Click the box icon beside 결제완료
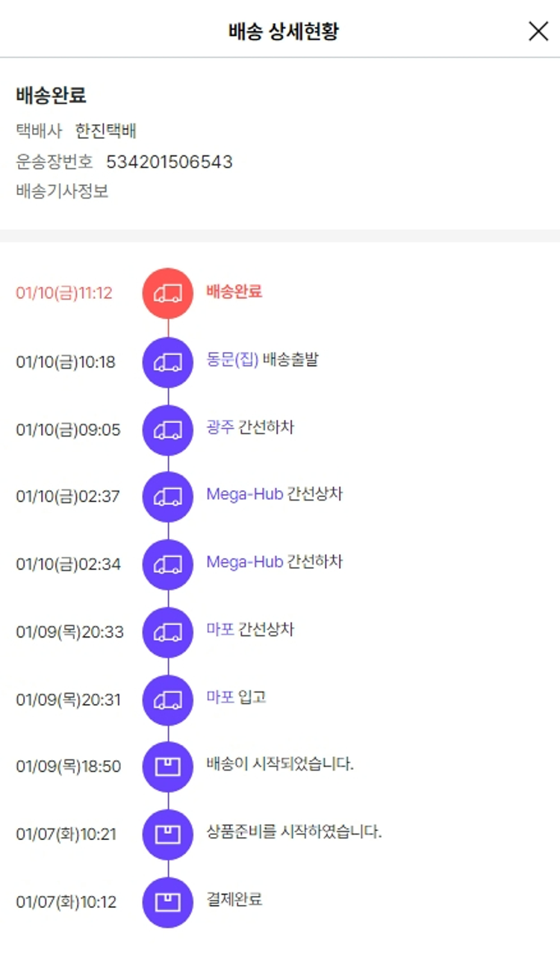The width and height of the screenshot is (560, 979). pos(168,902)
